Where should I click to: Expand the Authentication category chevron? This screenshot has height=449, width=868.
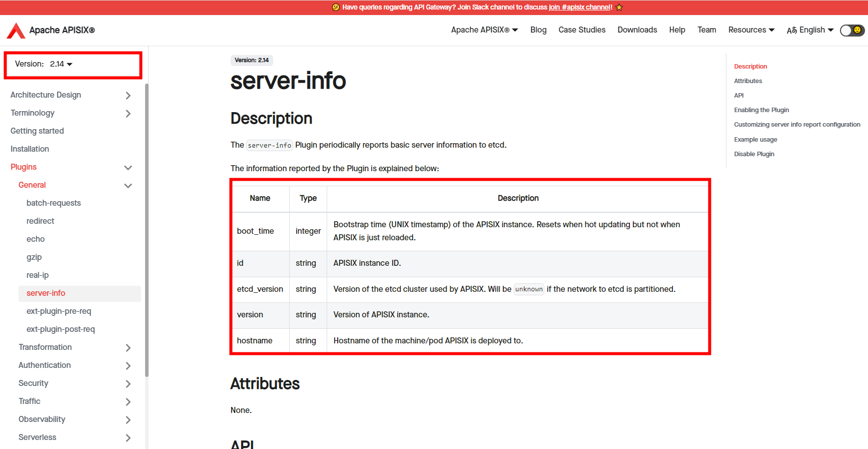tap(128, 365)
